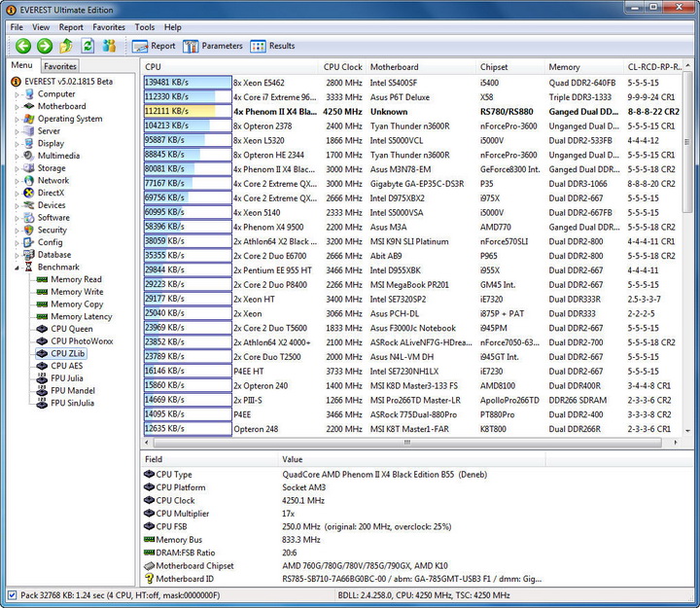Click the Refresh toolbar icon
The image size is (700, 608).
point(87,46)
